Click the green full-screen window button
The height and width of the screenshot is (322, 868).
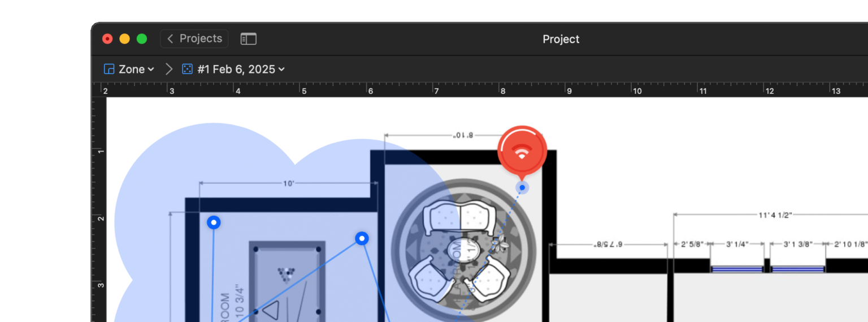pos(142,38)
